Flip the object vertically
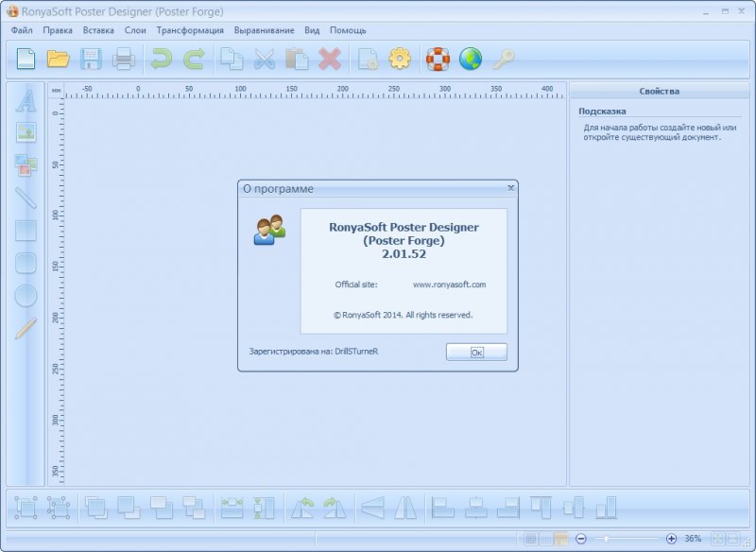Image resolution: width=756 pixels, height=552 pixels. 372,508
